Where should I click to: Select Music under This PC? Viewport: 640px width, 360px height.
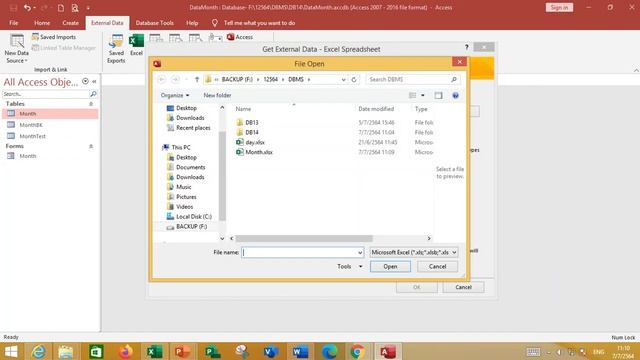click(x=184, y=187)
